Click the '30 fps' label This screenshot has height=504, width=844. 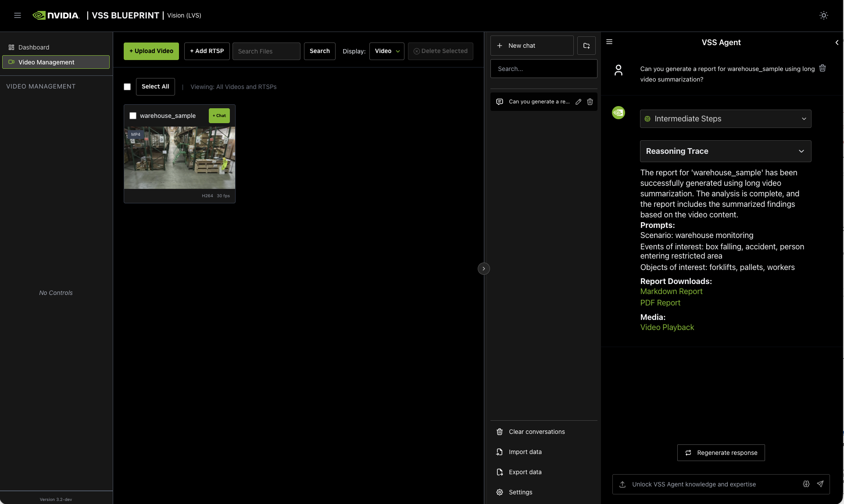pos(223,196)
